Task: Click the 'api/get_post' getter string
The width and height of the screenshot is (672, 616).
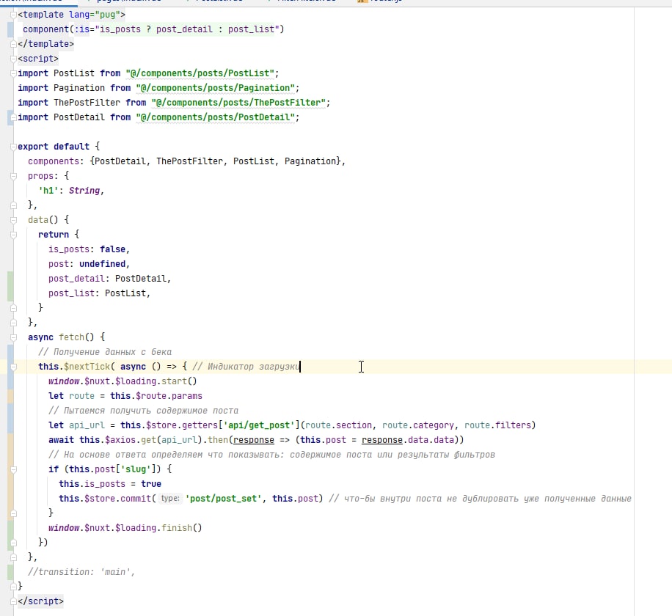Action: (x=258, y=425)
